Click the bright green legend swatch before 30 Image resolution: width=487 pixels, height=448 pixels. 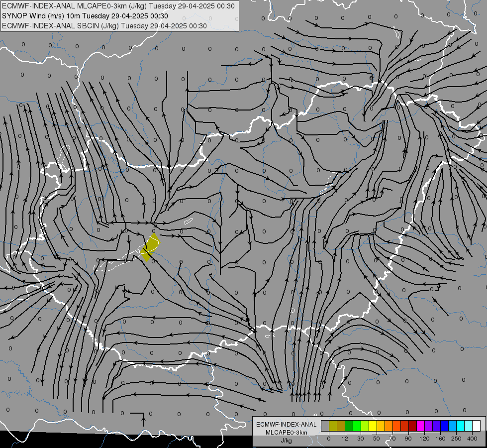[x=357, y=426]
